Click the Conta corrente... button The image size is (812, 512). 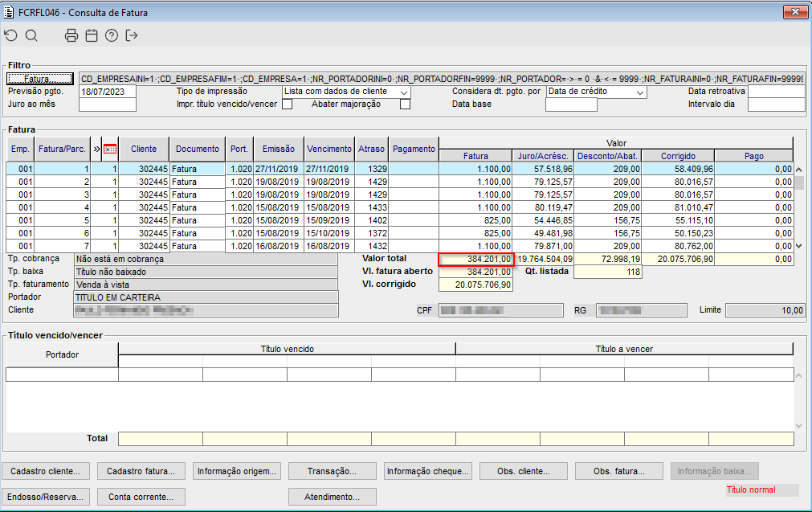coord(141,497)
